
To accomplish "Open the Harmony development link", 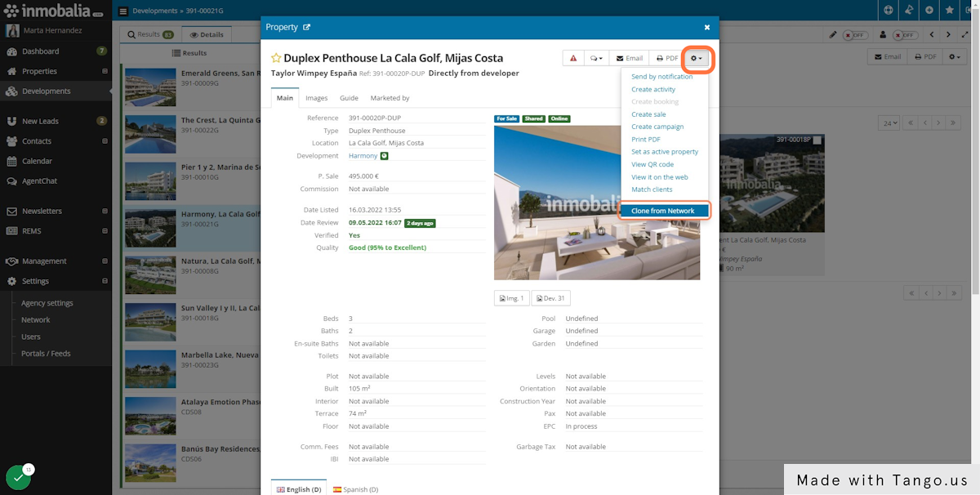I will (364, 155).
